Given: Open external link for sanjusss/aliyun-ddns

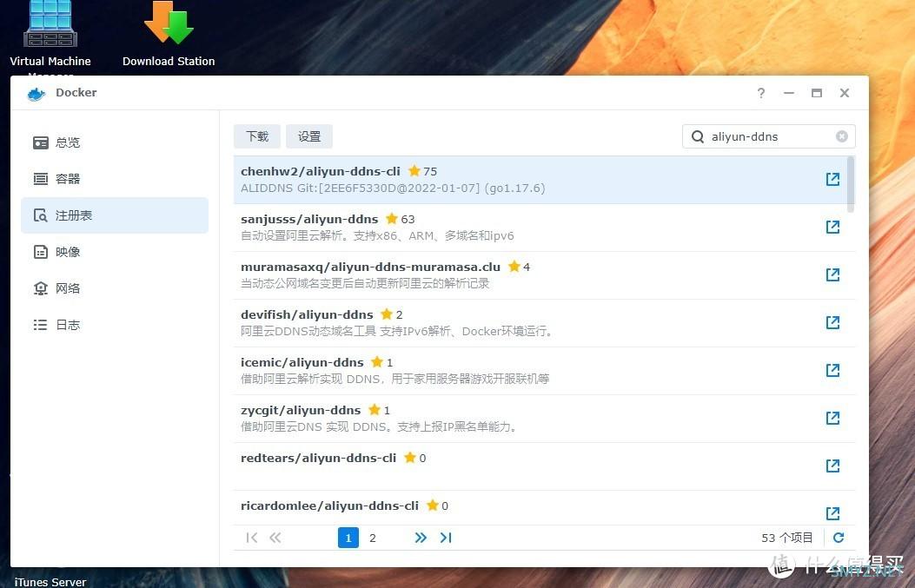Looking at the screenshot, I should click(x=832, y=227).
